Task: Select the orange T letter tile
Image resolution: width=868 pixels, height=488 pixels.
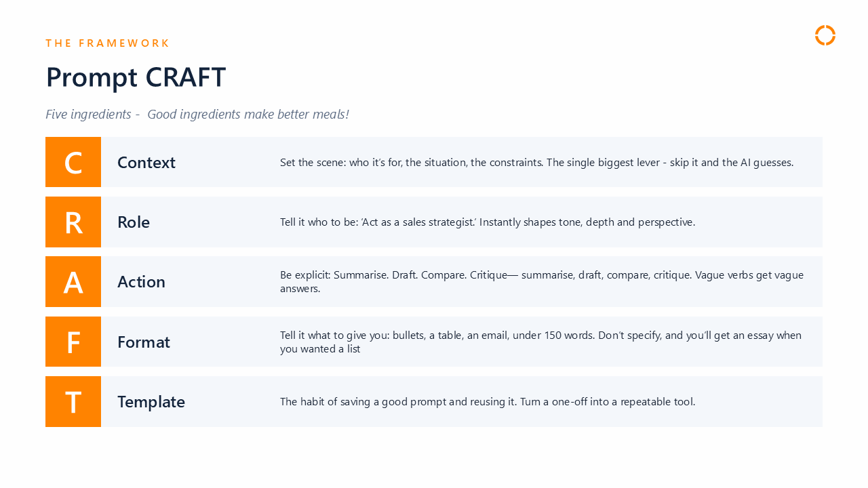Action: pos(73,401)
